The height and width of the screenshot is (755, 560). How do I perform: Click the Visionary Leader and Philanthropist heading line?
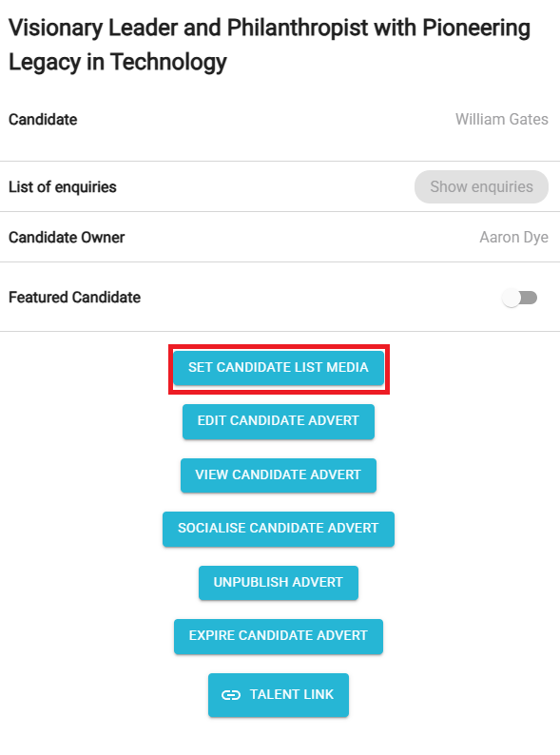pos(270,29)
